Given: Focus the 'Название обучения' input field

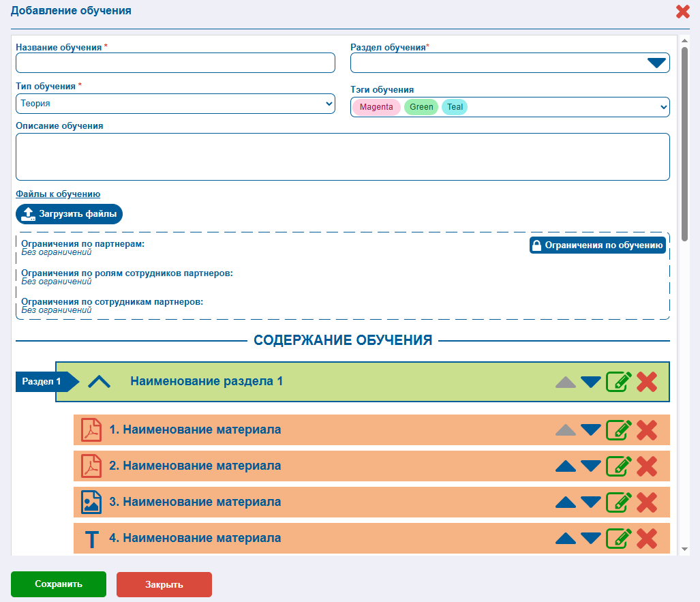Looking at the screenshot, I should (x=175, y=63).
